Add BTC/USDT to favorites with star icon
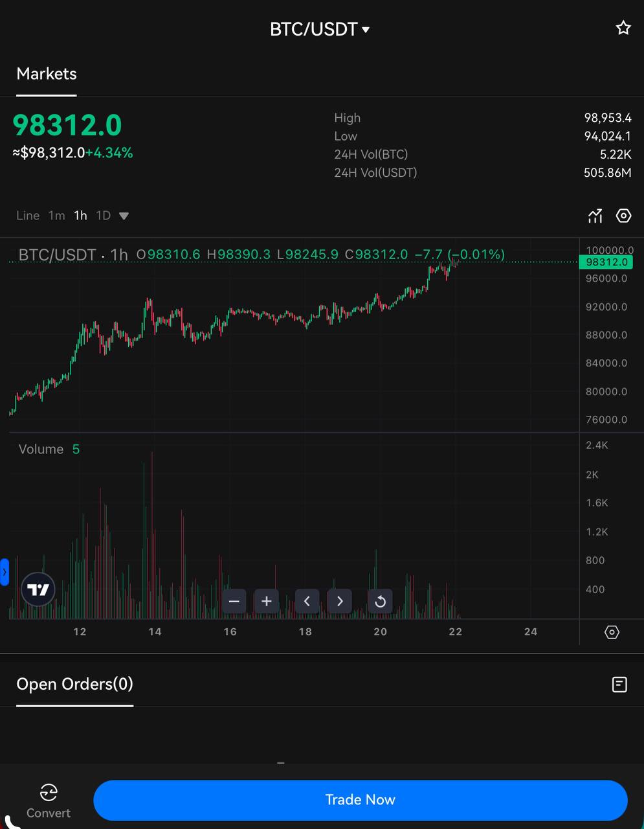This screenshot has height=829, width=644. pos(623,28)
